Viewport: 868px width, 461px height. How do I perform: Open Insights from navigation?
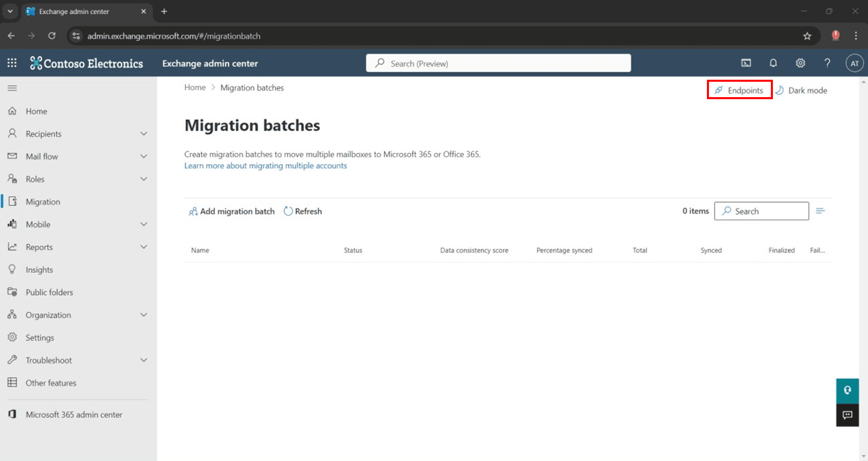[39, 270]
